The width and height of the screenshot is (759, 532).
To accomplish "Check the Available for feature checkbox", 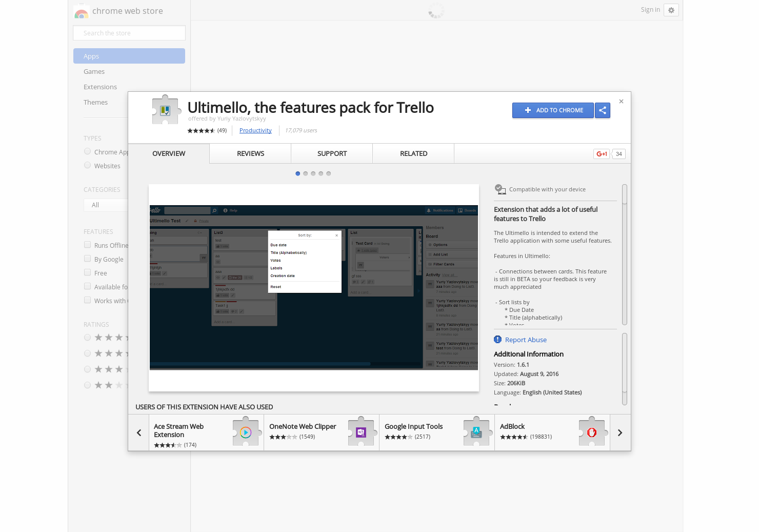I will [x=88, y=286].
